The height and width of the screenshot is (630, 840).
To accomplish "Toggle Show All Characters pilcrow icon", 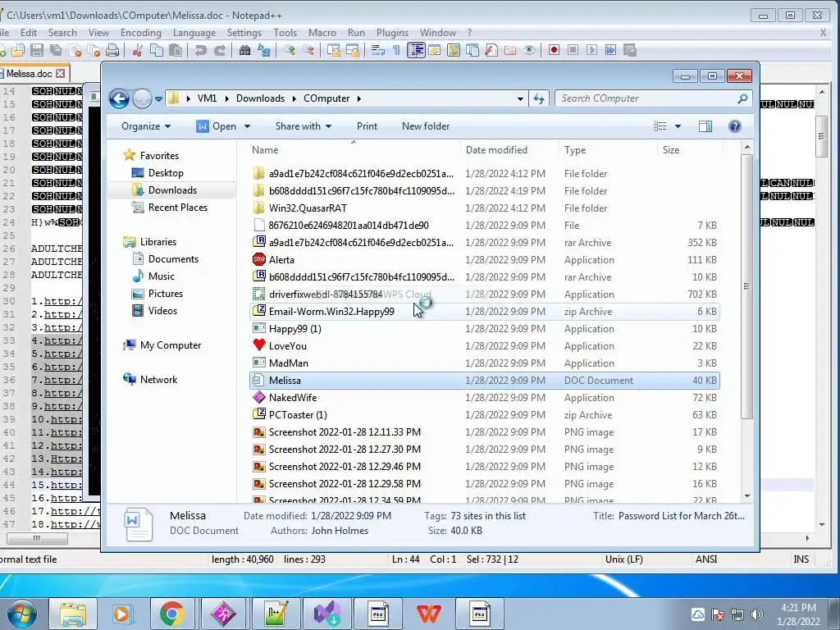I will pyautogui.click(x=396, y=50).
